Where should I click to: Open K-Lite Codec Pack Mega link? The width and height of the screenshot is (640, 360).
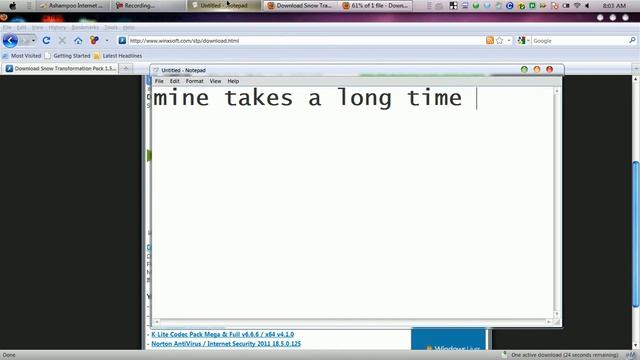222,334
